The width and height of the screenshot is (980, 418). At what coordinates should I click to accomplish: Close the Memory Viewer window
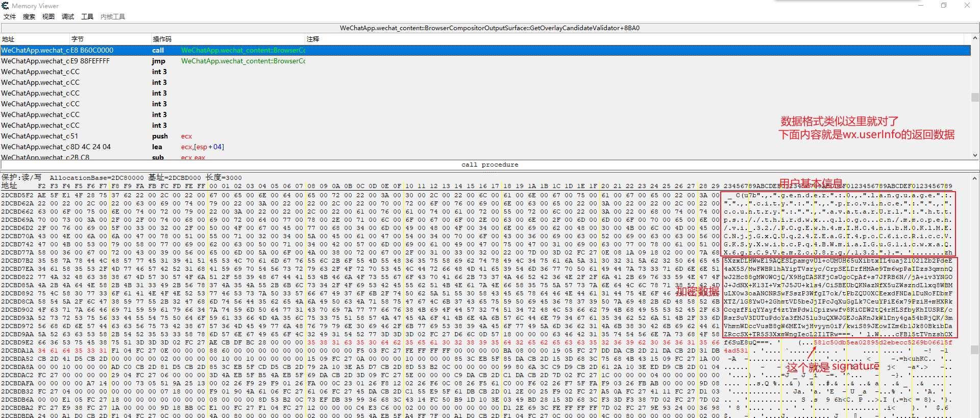click(x=967, y=6)
